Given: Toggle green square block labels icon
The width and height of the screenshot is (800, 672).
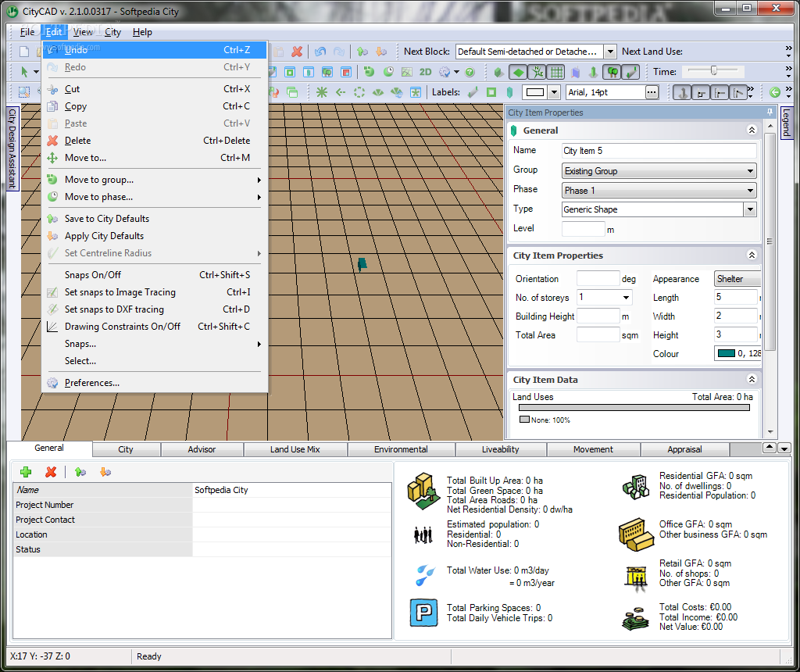Looking at the screenshot, I should tap(491, 92).
